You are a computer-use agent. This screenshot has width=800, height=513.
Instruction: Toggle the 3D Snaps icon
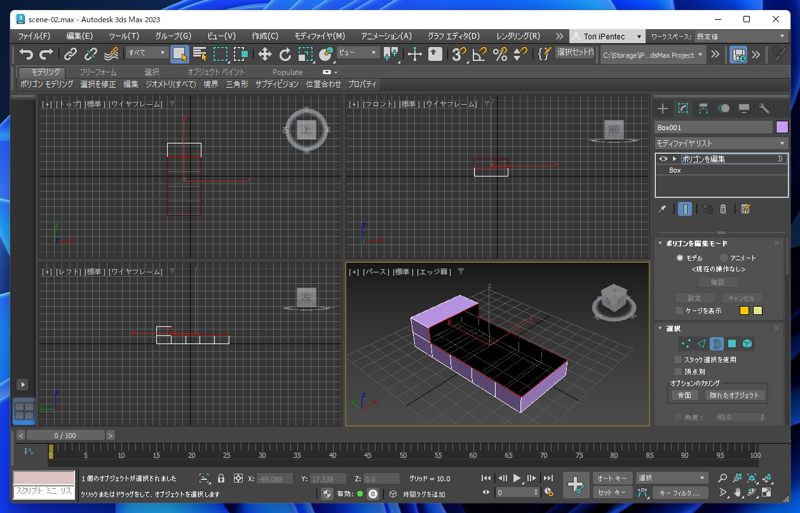coord(458,54)
